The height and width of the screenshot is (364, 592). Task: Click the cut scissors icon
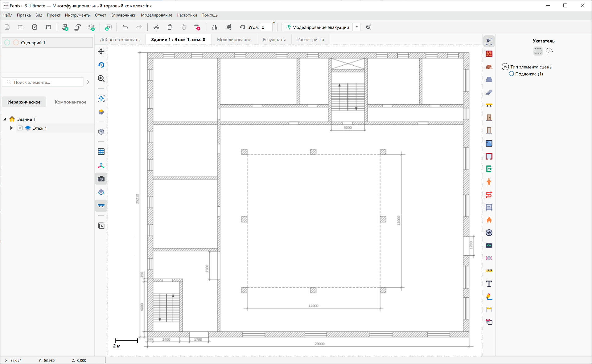pos(156,27)
